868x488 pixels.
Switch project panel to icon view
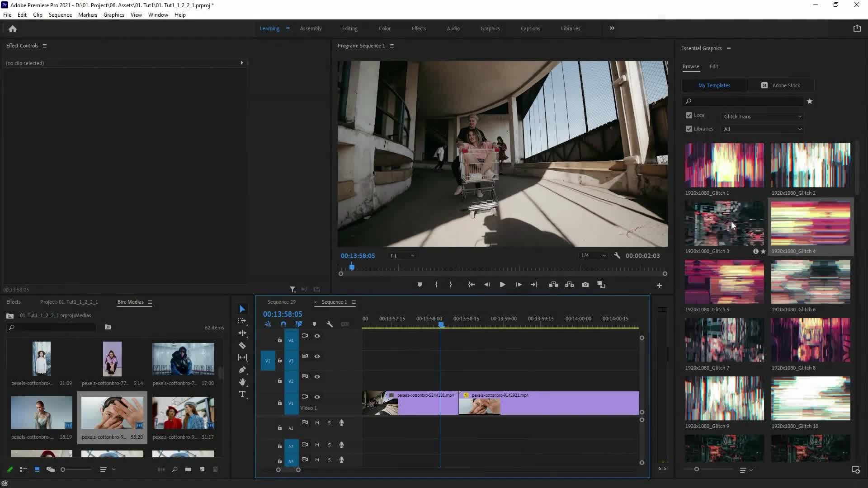point(37,469)
